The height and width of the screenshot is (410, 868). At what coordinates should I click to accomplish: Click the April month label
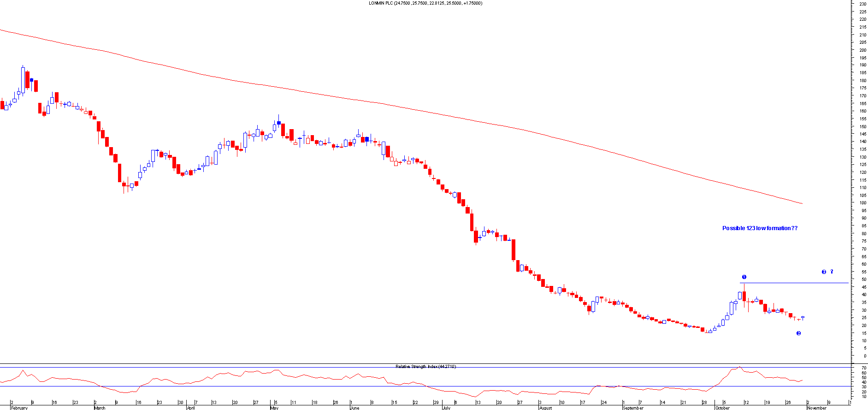[191, 408]
